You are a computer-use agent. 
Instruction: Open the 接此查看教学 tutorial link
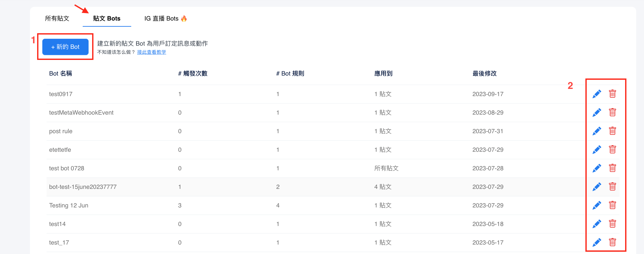point(151,52)
